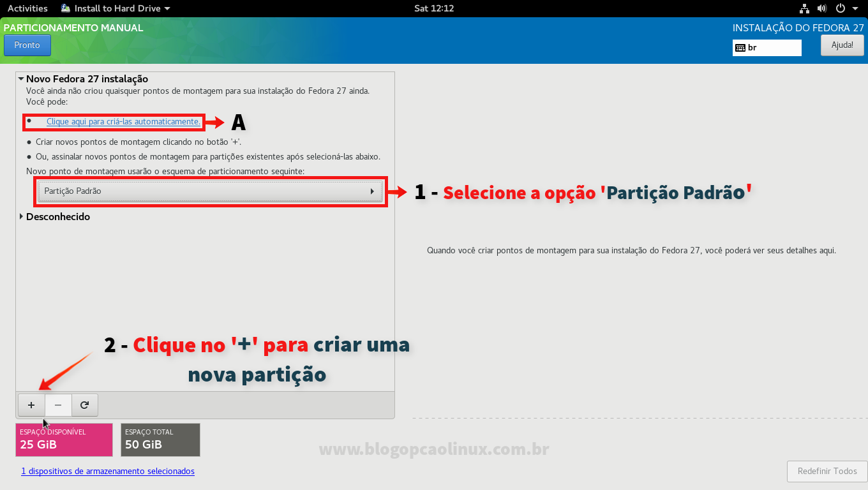Image resolution: width=868 pixels, height=490 pixels.
Task: Expand the 'Desconhecido' section
Action: [21, 217]
